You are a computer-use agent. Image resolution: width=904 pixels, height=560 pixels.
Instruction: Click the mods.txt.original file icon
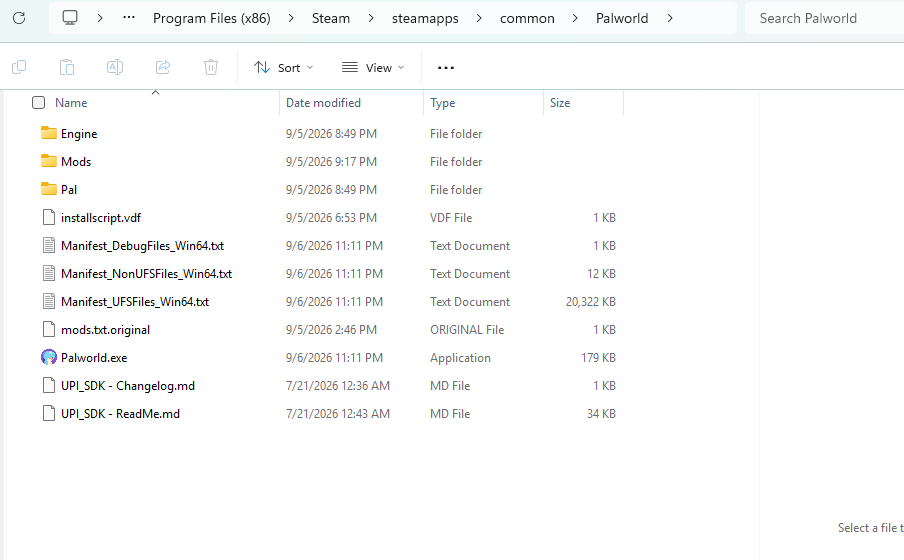(x=49, y=329)
